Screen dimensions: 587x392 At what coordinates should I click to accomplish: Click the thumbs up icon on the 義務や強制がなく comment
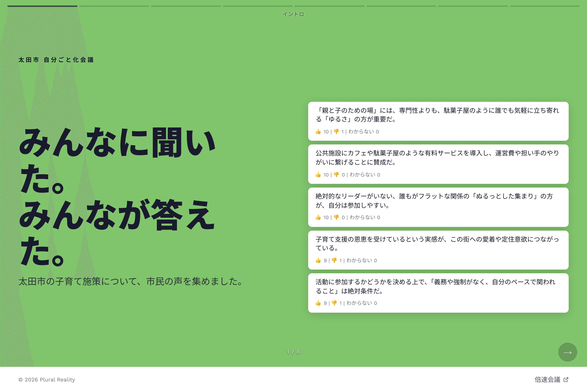318,303
